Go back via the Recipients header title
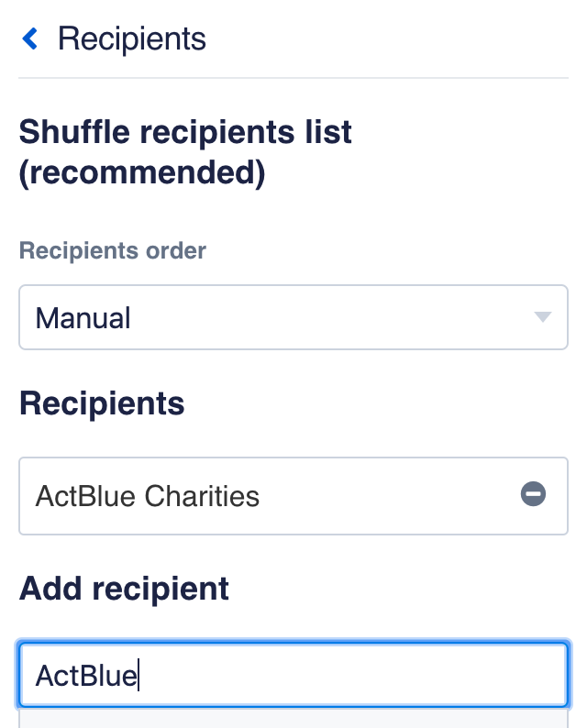 132,39
